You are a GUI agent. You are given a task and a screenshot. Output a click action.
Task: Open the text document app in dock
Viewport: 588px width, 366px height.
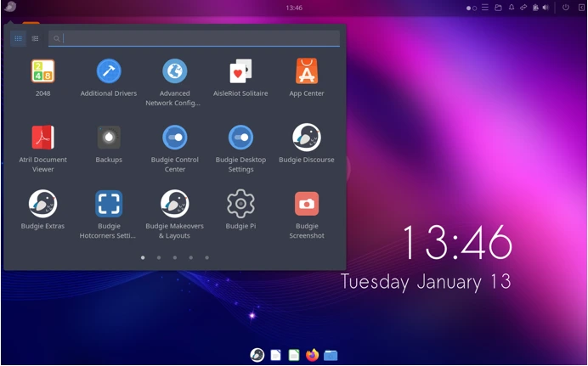click(x=275, y=355)
